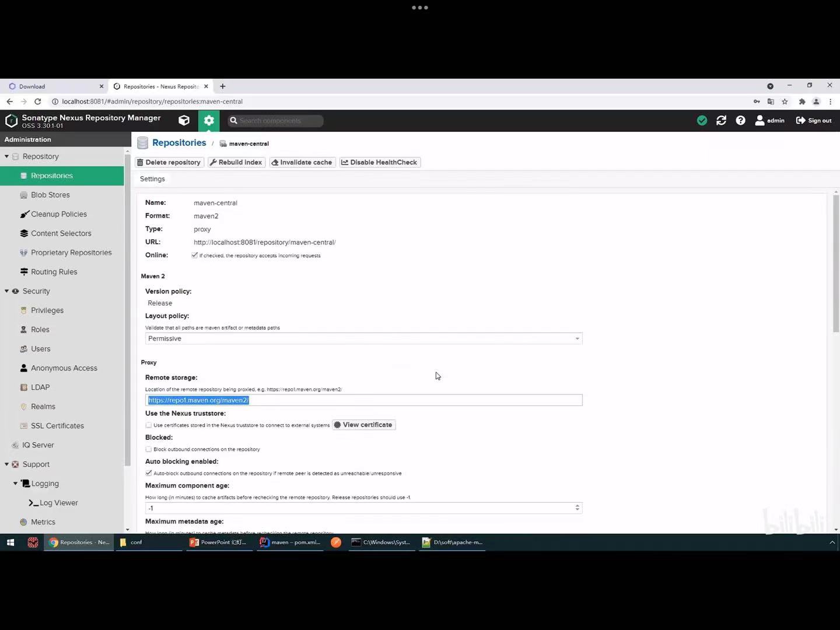The width and height of the screenshot is (840, 630).
Task: Open the Help question mark icon
Action: tap(741, 121)
